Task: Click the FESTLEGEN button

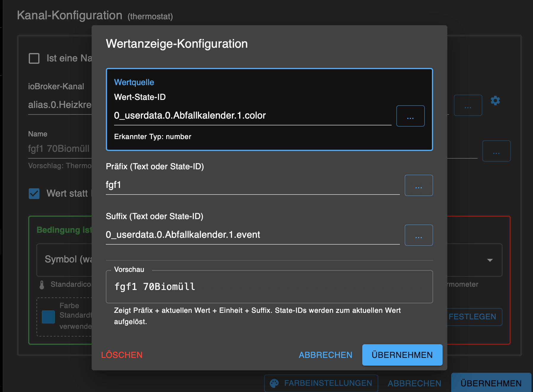Action: (472, 317)
